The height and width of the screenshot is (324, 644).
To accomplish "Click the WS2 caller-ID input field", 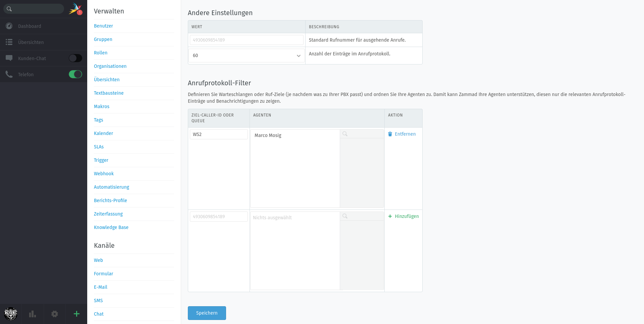I will pos(219,134).
